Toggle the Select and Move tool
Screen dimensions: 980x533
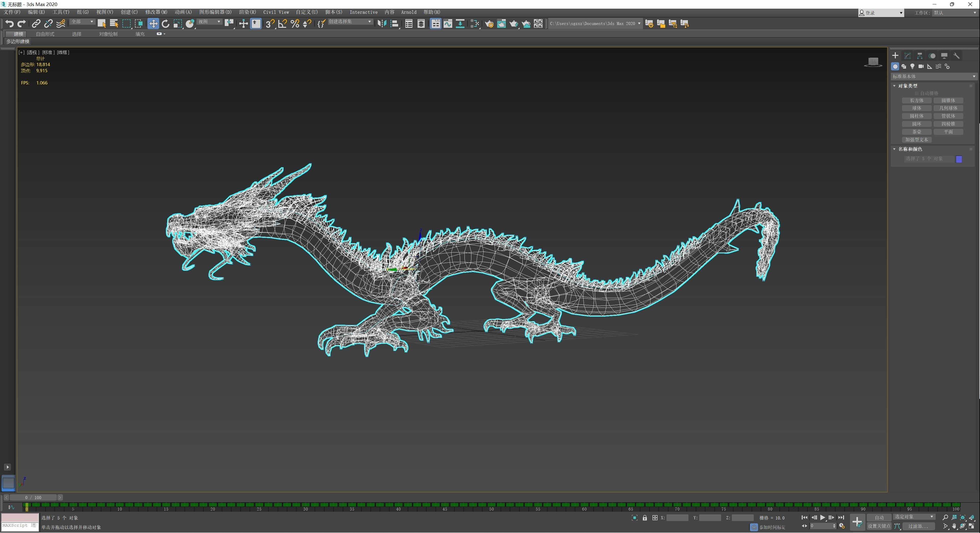tap(153, 23)
